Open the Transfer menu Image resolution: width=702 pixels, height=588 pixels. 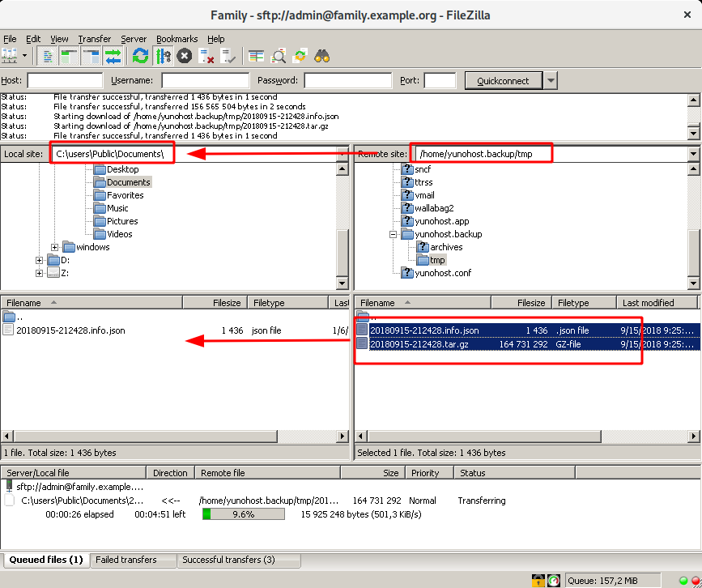coord(94,38)
